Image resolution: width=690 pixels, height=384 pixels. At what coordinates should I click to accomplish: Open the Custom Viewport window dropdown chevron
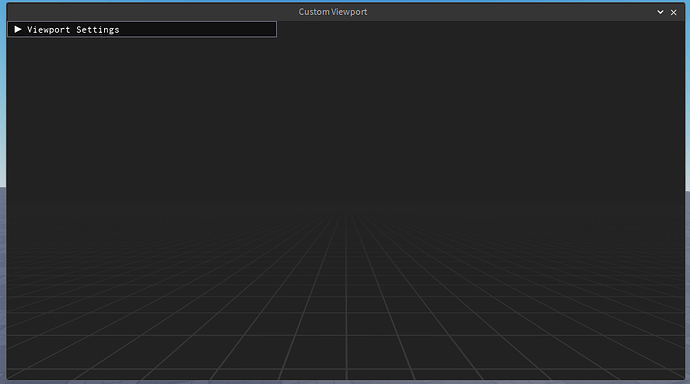pos(660,12)
